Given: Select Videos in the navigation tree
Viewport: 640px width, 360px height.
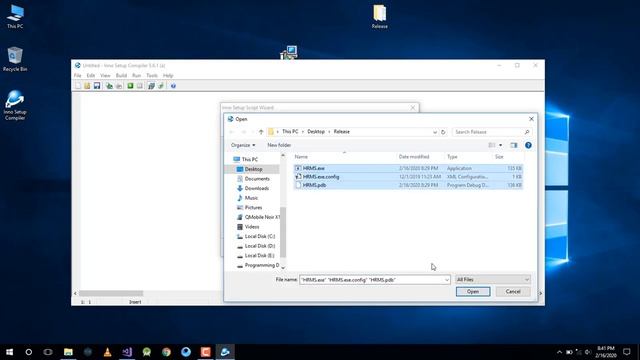Looking at the screenshot, I should pos(248,227).
